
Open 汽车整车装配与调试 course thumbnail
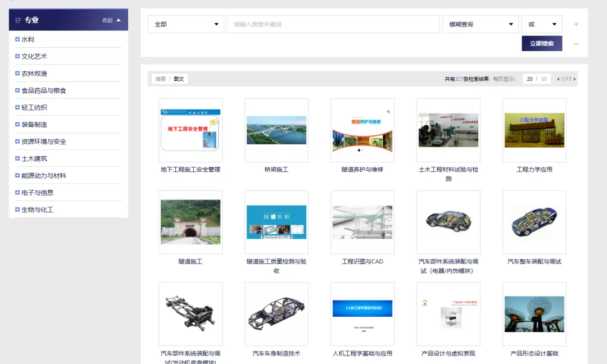coord(534,222)
